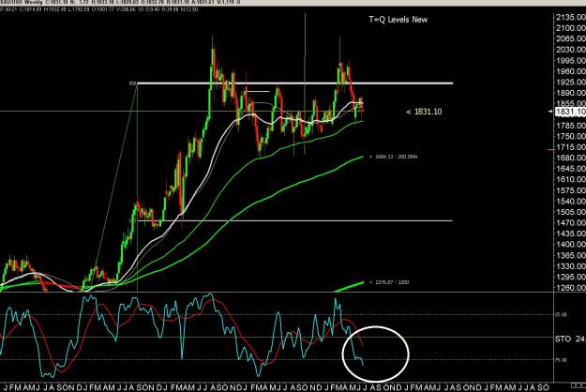
Task: Click the 75.00 stochastic level label
Action: coord(561,360)
